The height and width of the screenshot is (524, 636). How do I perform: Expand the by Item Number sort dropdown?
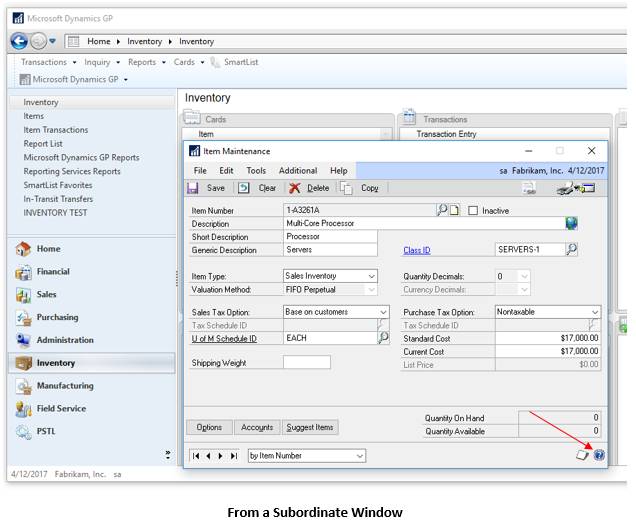(x=359, y=456)
